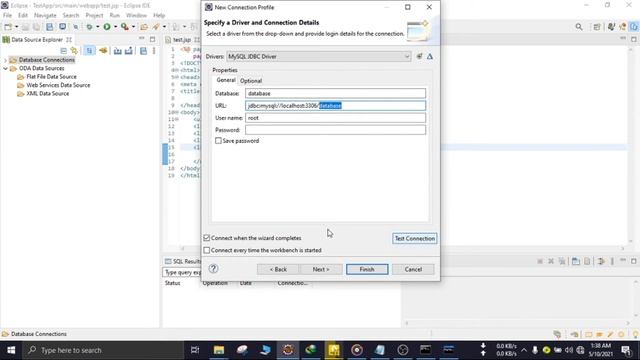Switch to the General properties tab
Screen dimensions: 640x360
tap(226, 80)
